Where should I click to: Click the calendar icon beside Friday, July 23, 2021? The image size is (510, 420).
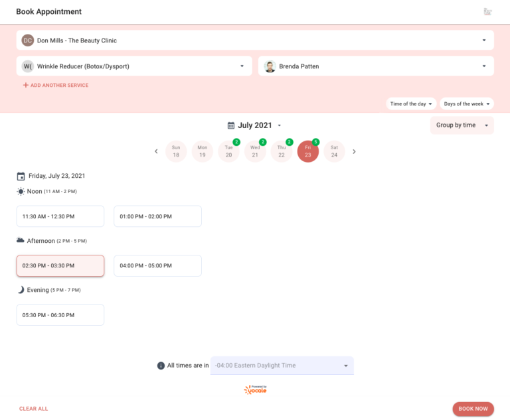[x=21, y=176]
